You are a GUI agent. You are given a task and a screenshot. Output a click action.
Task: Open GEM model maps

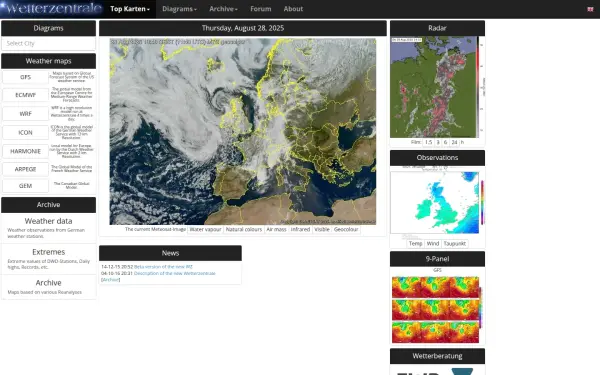point(25,186)
